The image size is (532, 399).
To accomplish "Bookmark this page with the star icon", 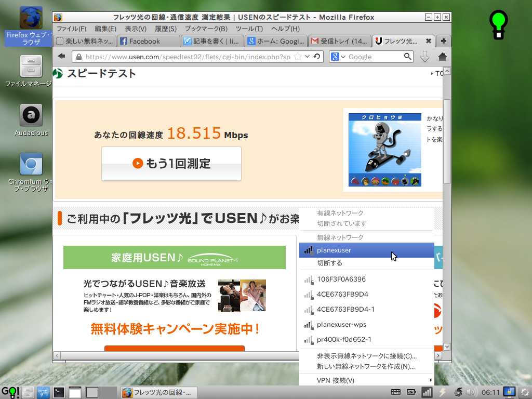I will pos(298,57).
